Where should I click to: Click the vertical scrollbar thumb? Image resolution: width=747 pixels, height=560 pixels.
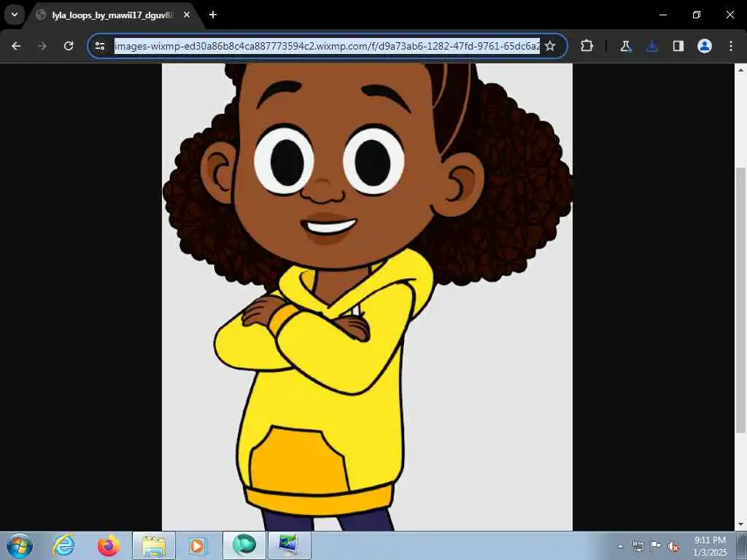tap(740, 300)
